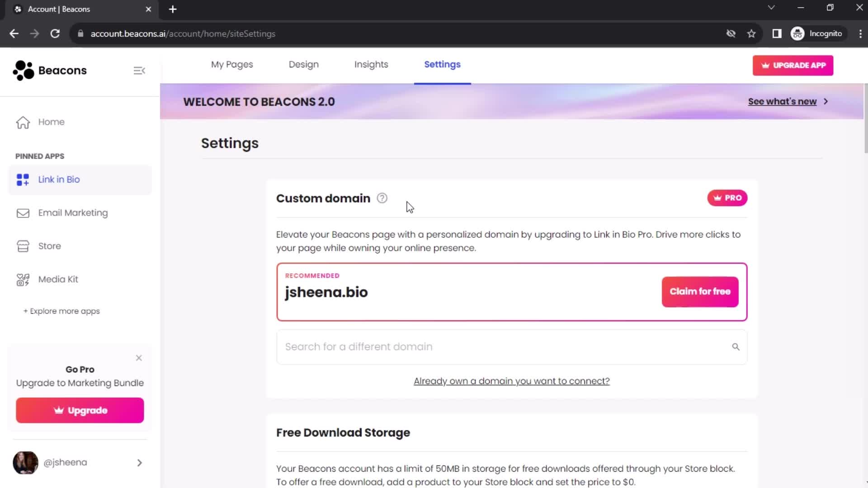Click the Go Pro heading text

click(x=80, y=369)
